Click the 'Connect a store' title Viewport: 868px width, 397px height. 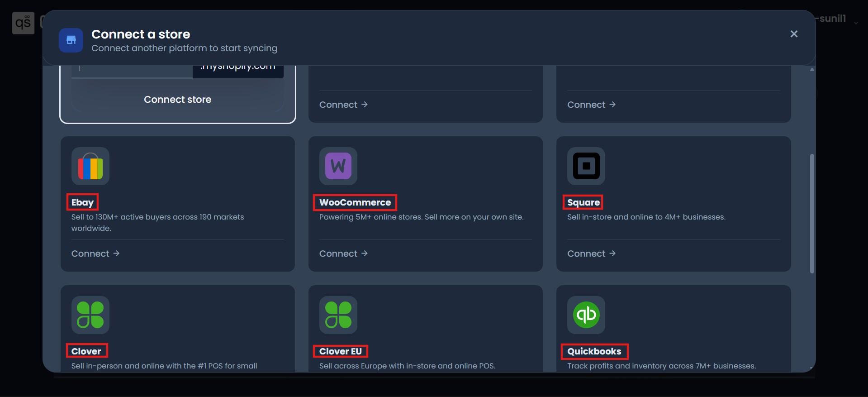pyautogui.click(x=141, y=34)
